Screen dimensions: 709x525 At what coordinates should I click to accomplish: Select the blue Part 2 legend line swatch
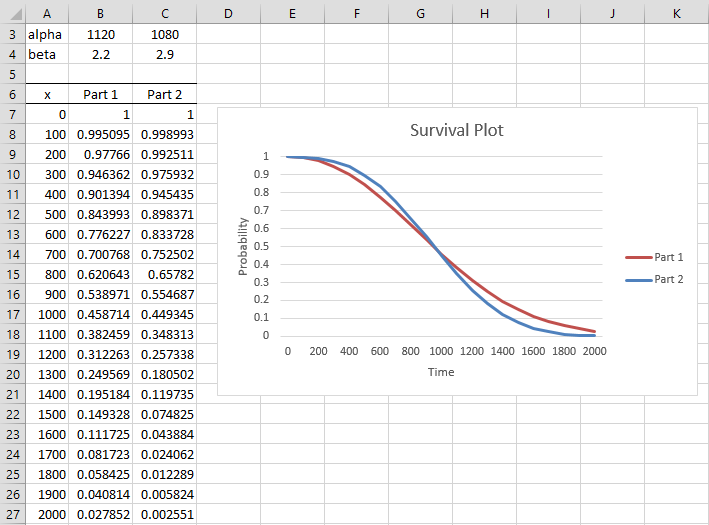(638, 279)
